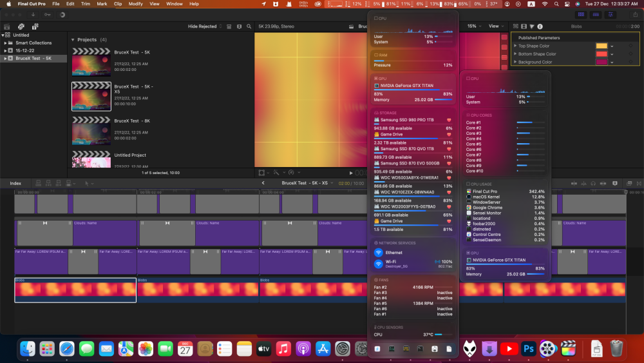Open the Hide Rejected filter dropdown
This screenshot has height=363, width=644.
[205, 26]
